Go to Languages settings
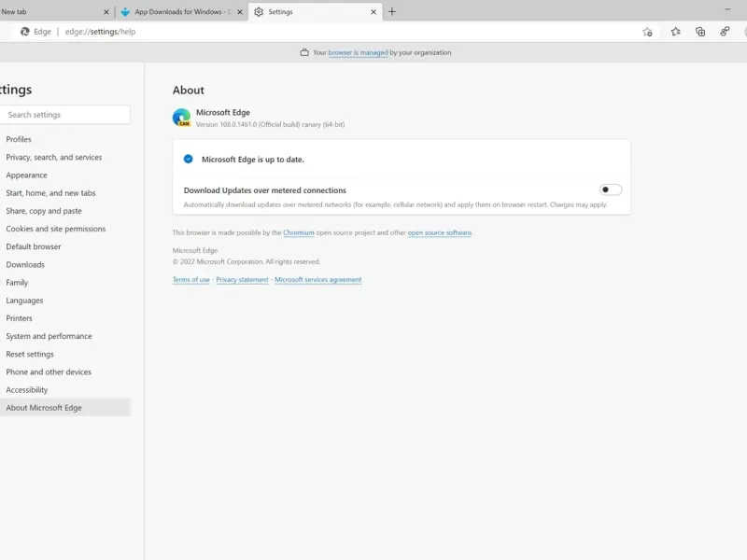This screenshot has width=747, height=560. click(x=24, y=301)
